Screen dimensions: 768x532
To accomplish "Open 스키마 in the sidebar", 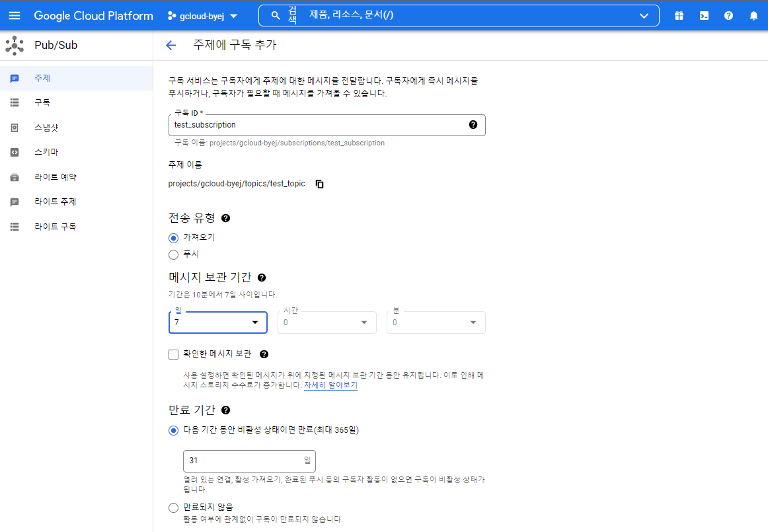I will coord(77,153).
